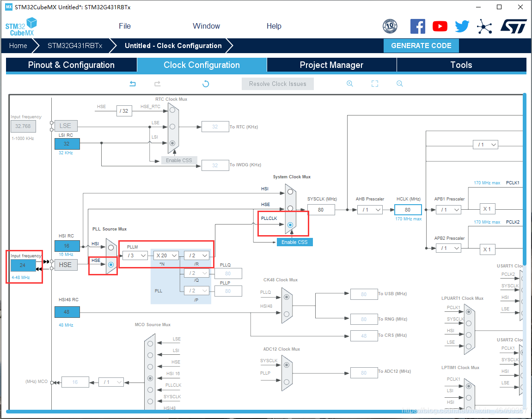Click the redo arrow icon

(x=158, y=84)
